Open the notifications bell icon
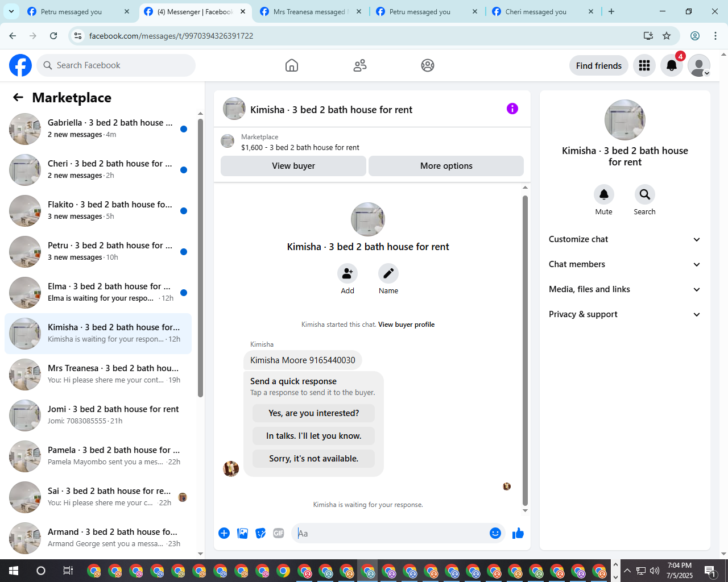Screen dimensions: 728x582 tap(672, 65)
